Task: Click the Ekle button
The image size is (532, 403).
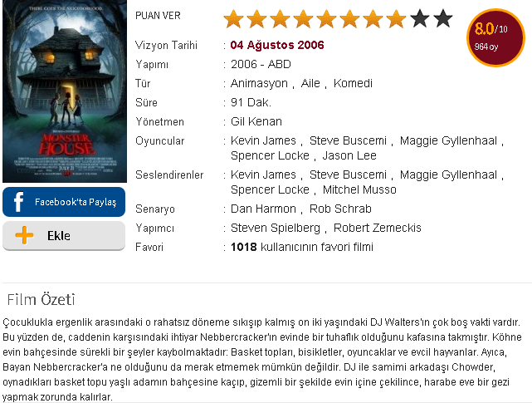Action: click(64, 236)
